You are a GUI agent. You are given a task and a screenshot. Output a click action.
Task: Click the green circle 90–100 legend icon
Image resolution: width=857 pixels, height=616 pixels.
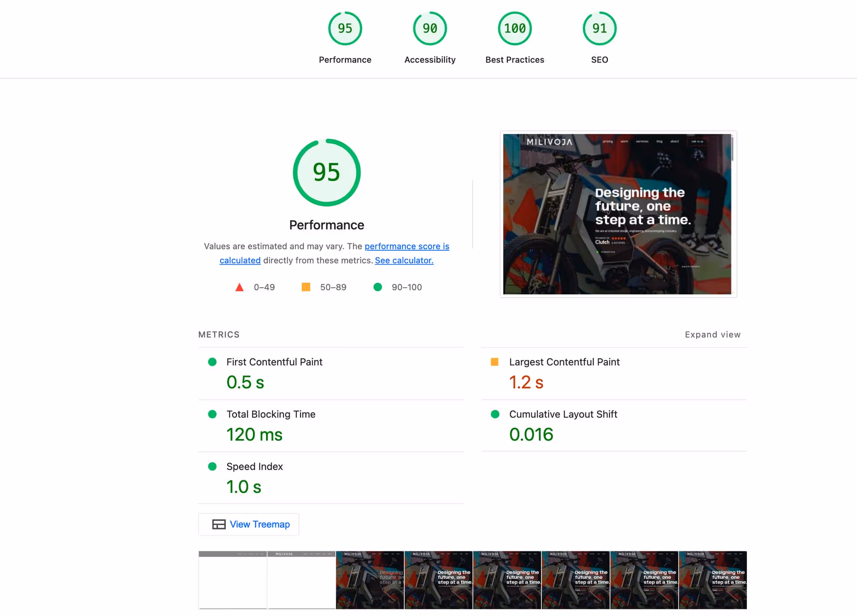378,287
